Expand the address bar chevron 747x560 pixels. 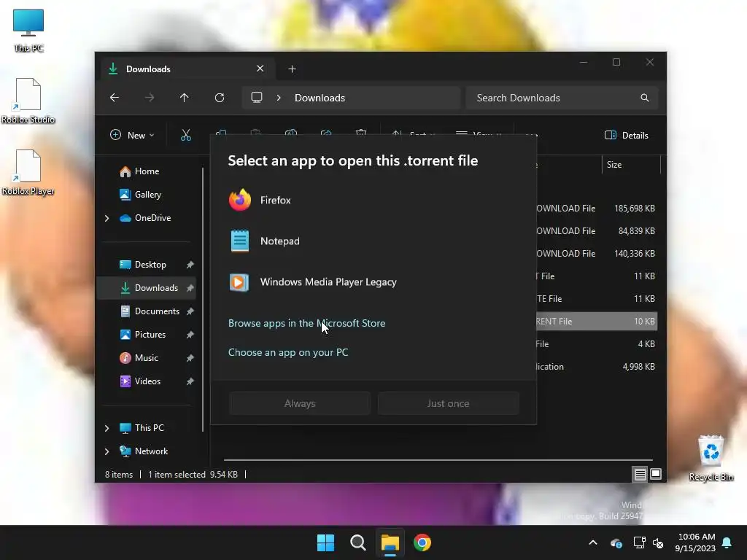(x=279, y=98)
